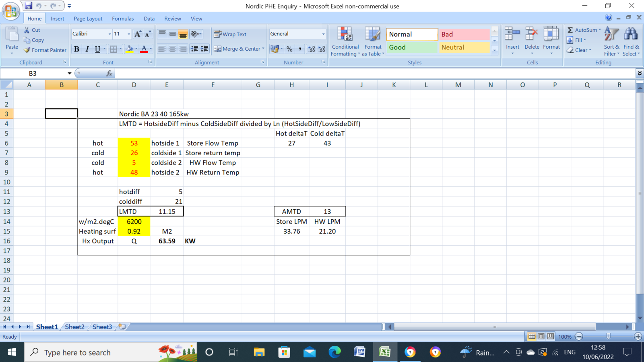Open the Calibri font name dropdown
The image size is (644, 362).
[109, 34]
